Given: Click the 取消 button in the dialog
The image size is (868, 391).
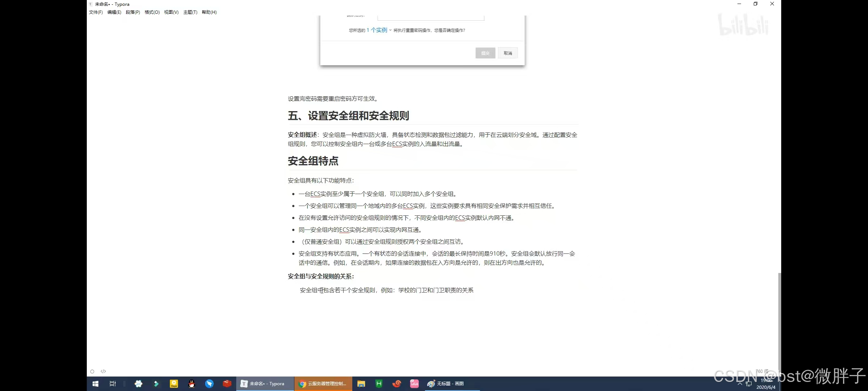Looking at the screenshot, I should coord(508,53).
